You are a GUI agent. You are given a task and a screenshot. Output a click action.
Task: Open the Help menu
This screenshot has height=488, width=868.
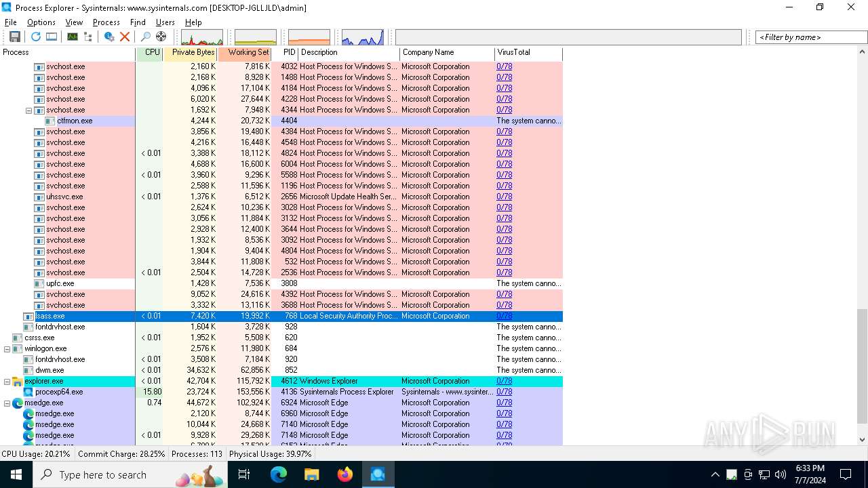click(193, 22)
